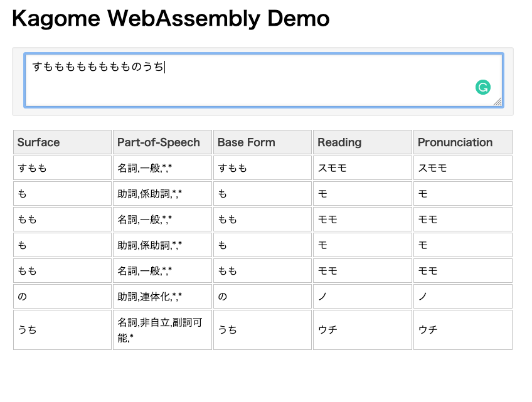Click the Reading column header
Viewport: 532px width, 402px height.
(x=363, y=142)
